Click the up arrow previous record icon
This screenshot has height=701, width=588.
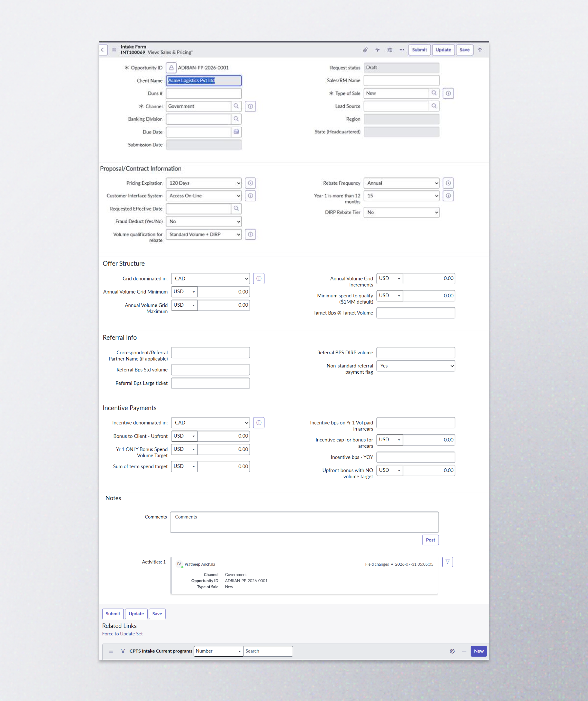[x=480, y=50]
